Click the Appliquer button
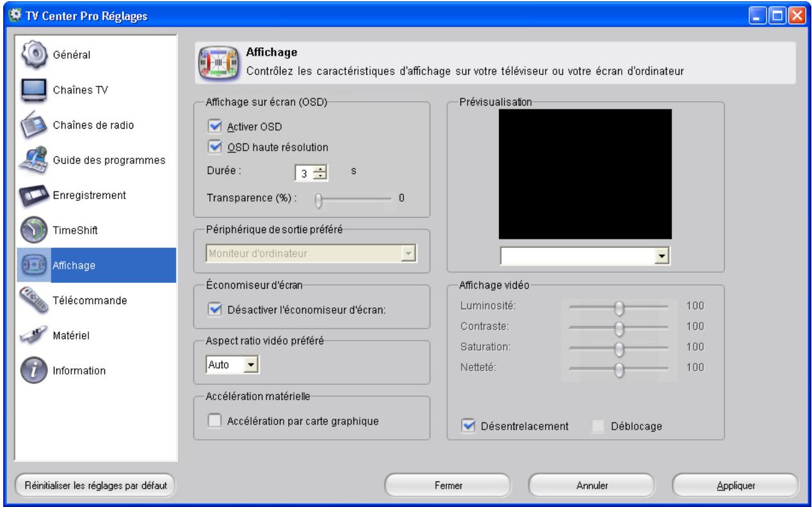 [x=736, y=485]
